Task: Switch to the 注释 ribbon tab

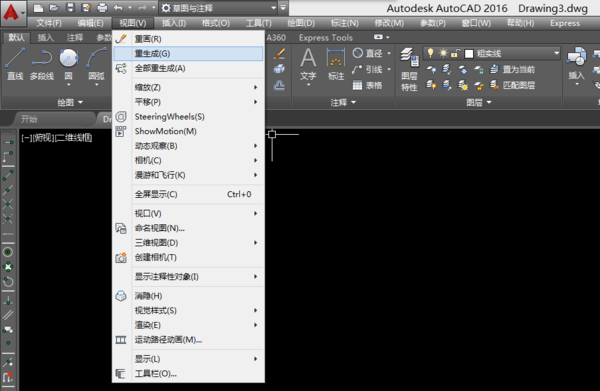Action: (x=75, y=37)
